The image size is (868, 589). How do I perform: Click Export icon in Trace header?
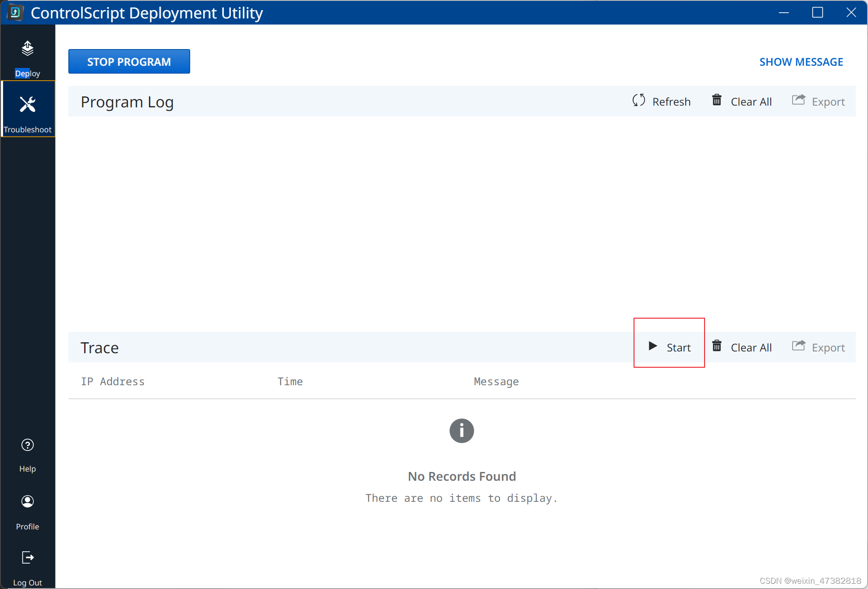pos(798,346)
